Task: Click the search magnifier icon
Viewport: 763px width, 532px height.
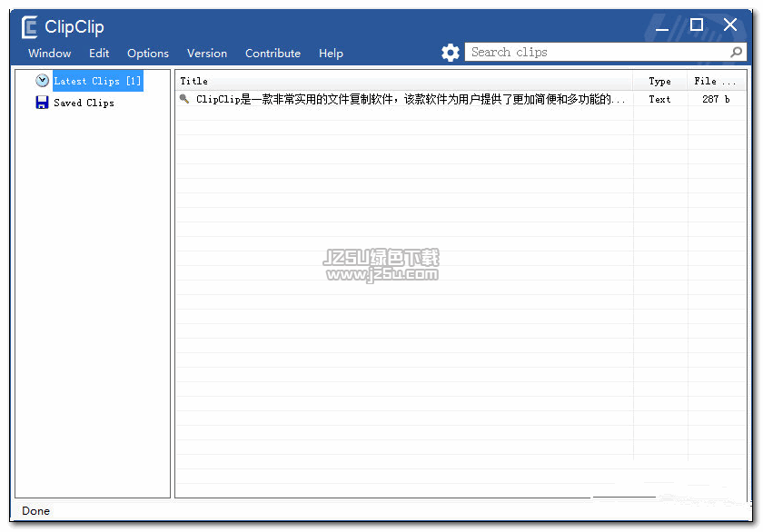Action: [x=737, y=52]
